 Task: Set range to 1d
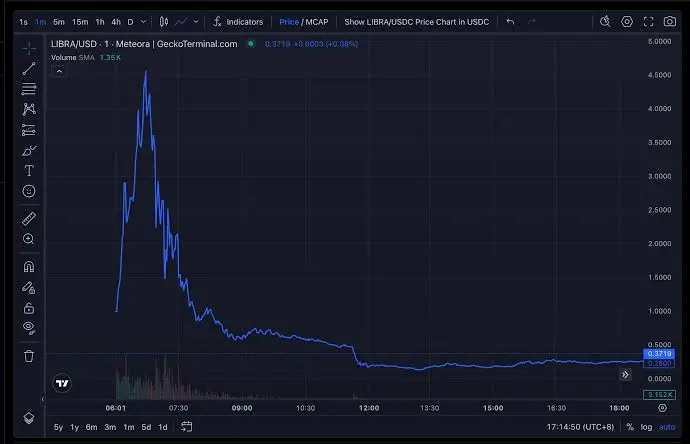[x=163, y=427]
